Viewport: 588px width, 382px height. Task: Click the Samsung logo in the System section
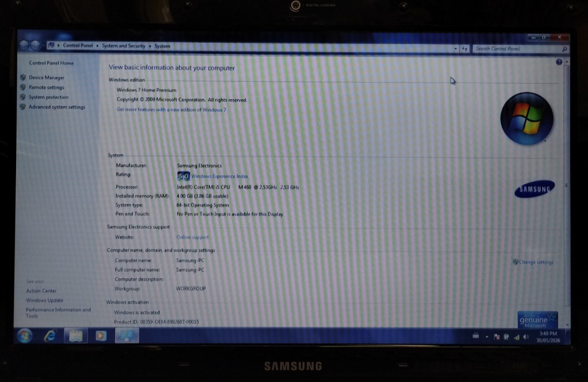(534, 189)
